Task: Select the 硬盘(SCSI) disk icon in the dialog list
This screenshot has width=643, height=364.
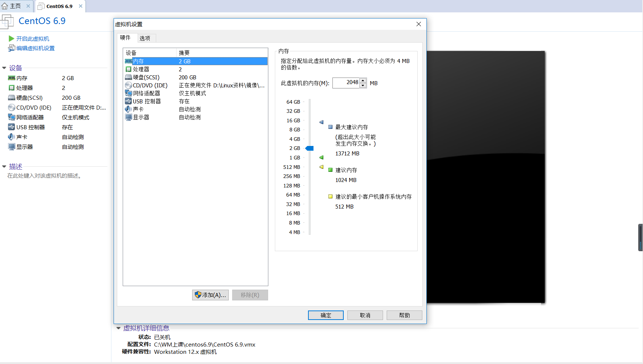Action: click(x=128, y=77)
